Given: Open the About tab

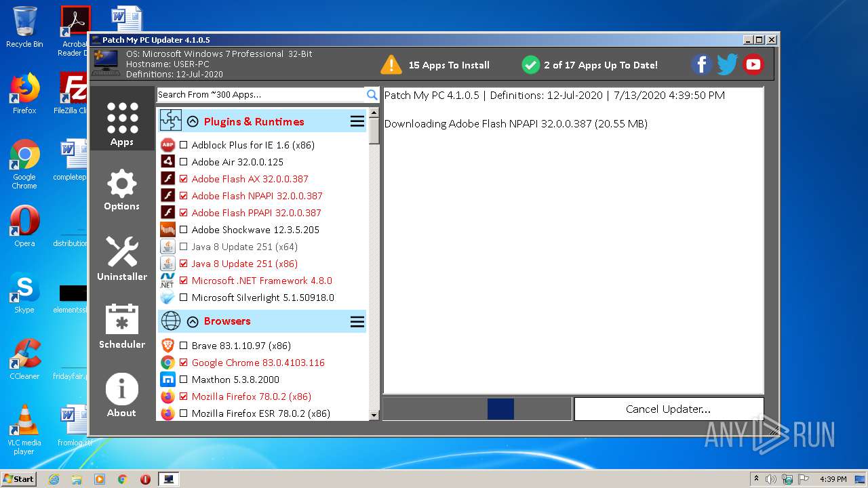Looking at the screenshot, I should coord(122,394).
